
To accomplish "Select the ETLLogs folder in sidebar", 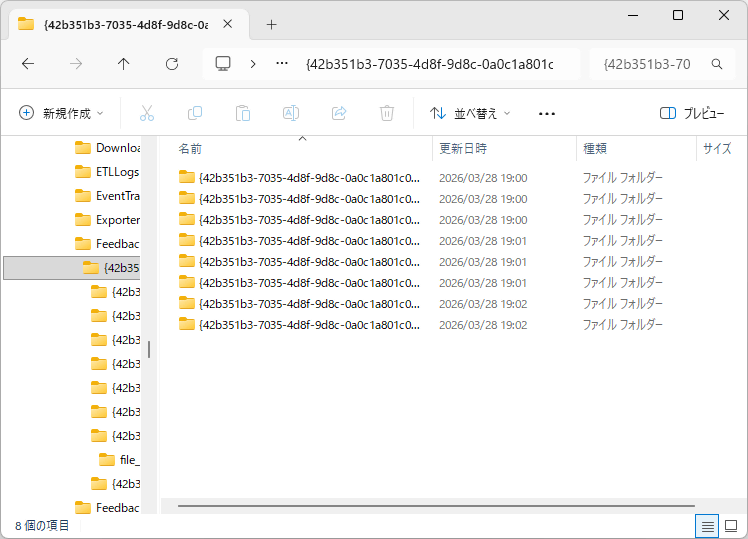I will (116, 171).
